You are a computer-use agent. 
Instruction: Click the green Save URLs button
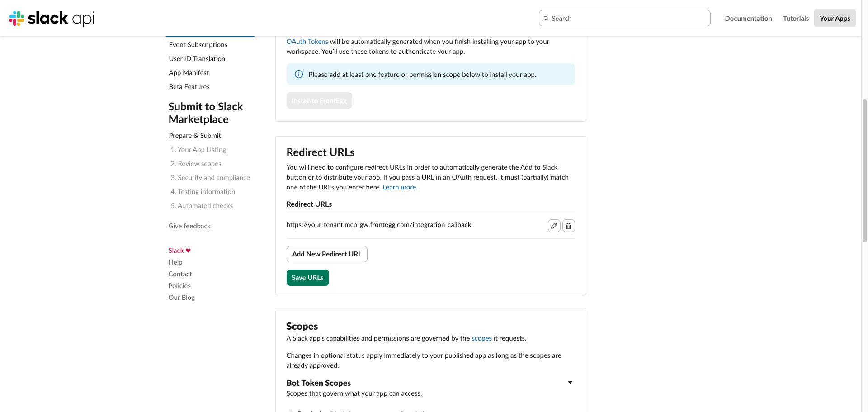coord(308,278)
